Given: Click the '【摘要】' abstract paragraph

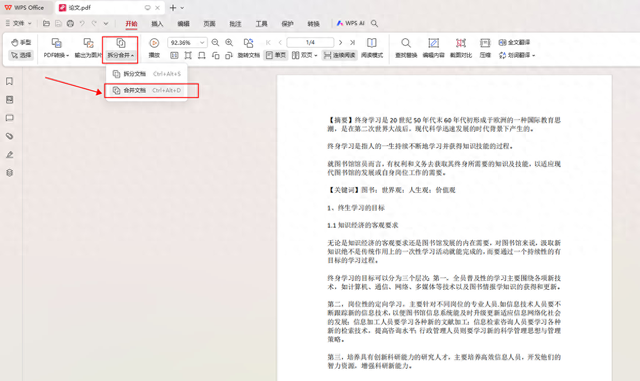Looking at the screenshot, I should [444, 125].
